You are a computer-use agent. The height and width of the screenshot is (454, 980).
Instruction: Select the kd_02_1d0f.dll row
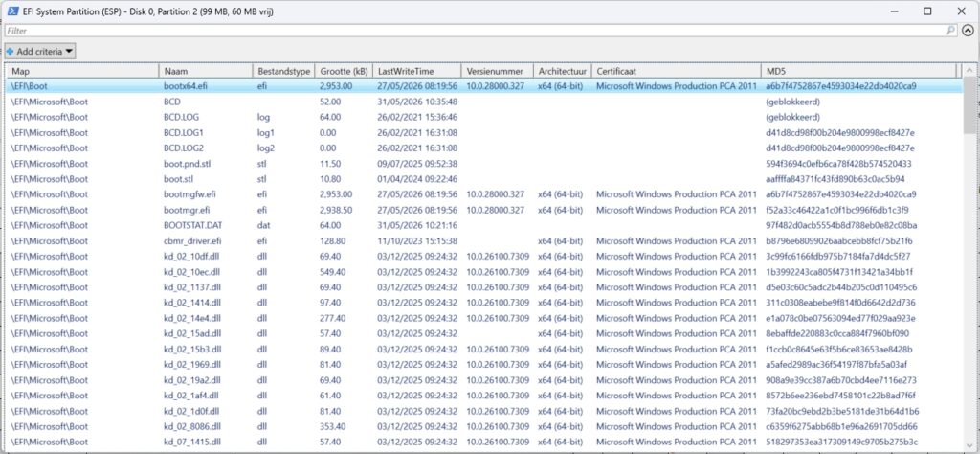point(484,411)
